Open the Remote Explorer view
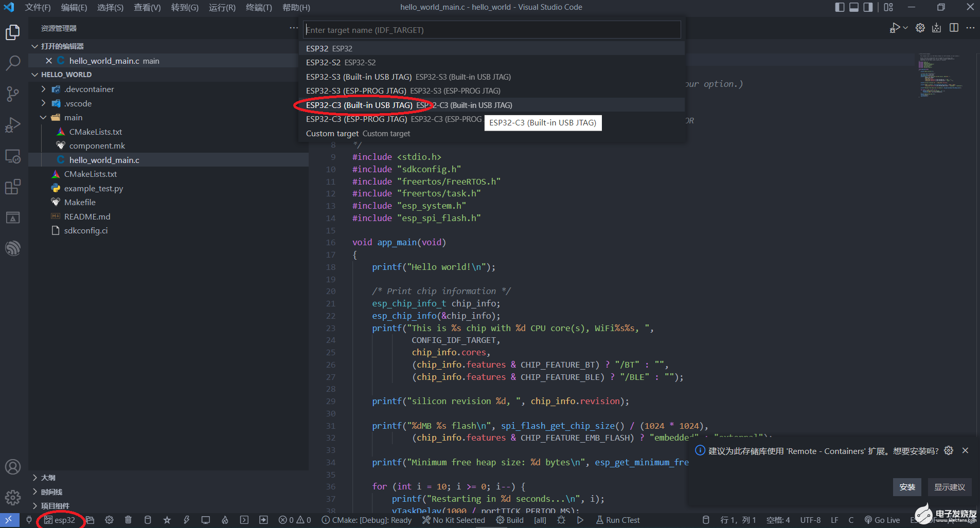Screen dimensions: 980x528 point(13,156)
